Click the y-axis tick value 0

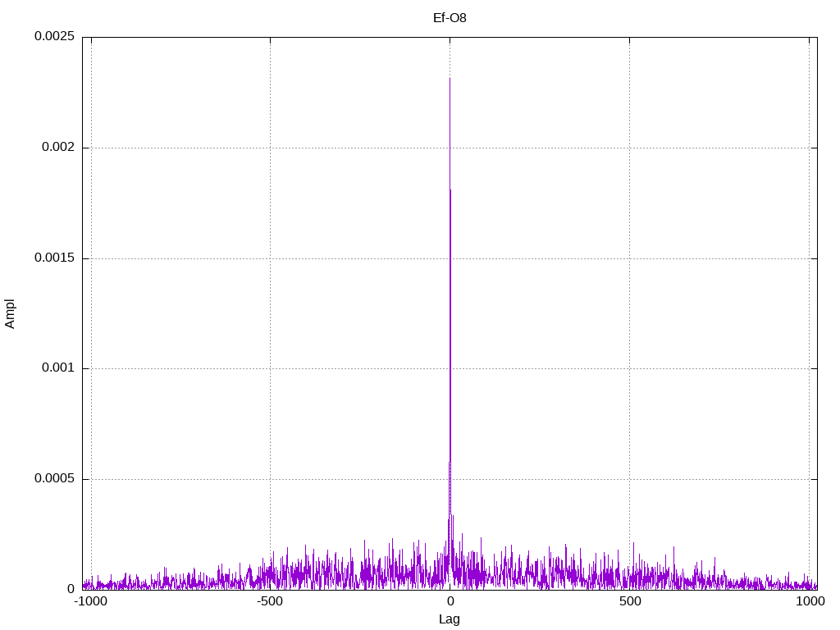71,589
